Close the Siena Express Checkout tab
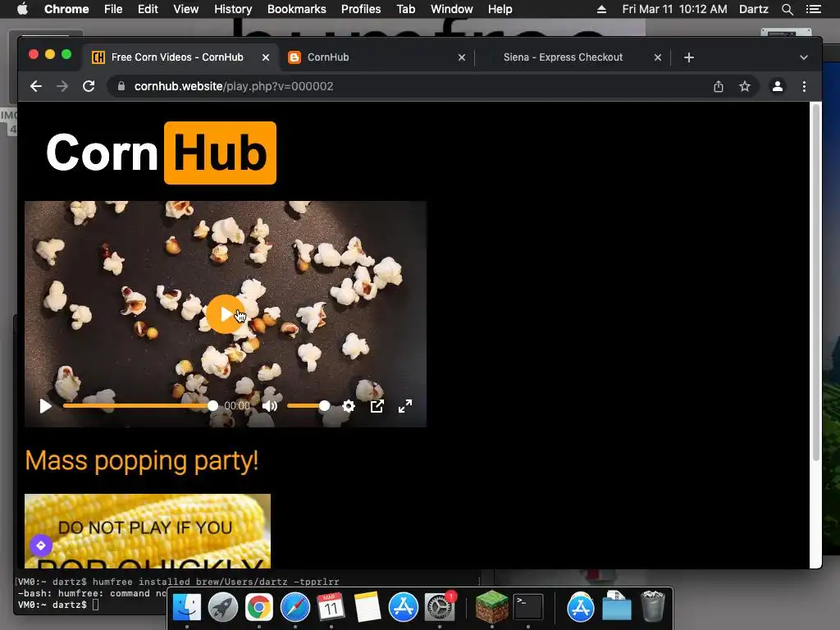Screen dimensions: 840x630 (x=658, y=57)
